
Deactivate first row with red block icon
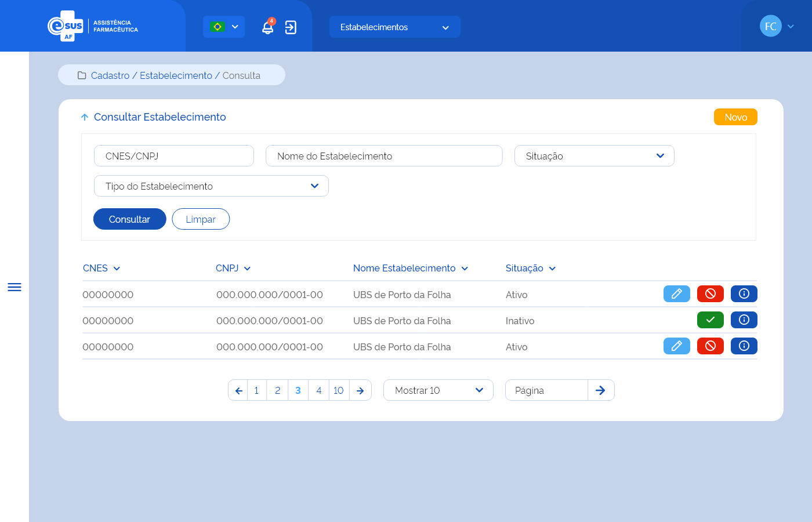pyautogui.click(x=710, y=294)
